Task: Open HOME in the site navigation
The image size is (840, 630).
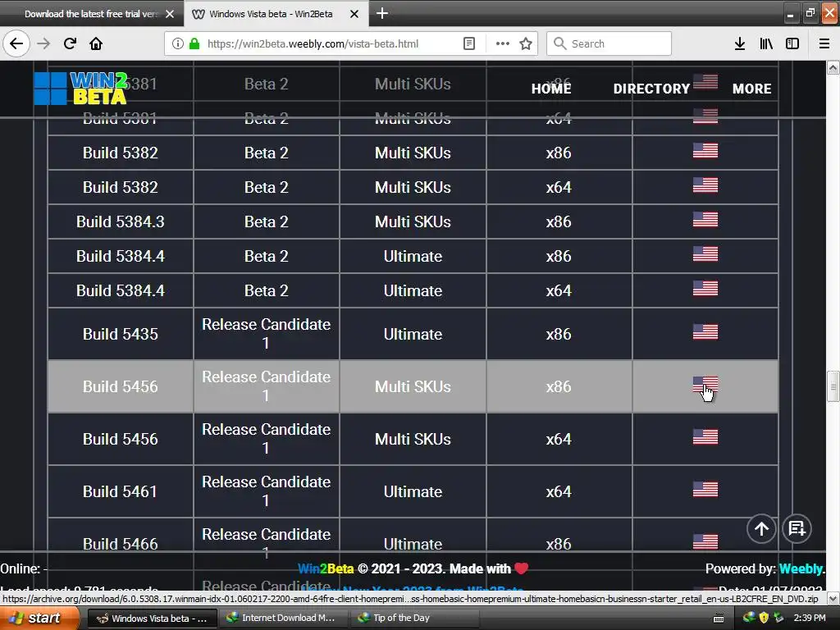Action: point(551,89)
